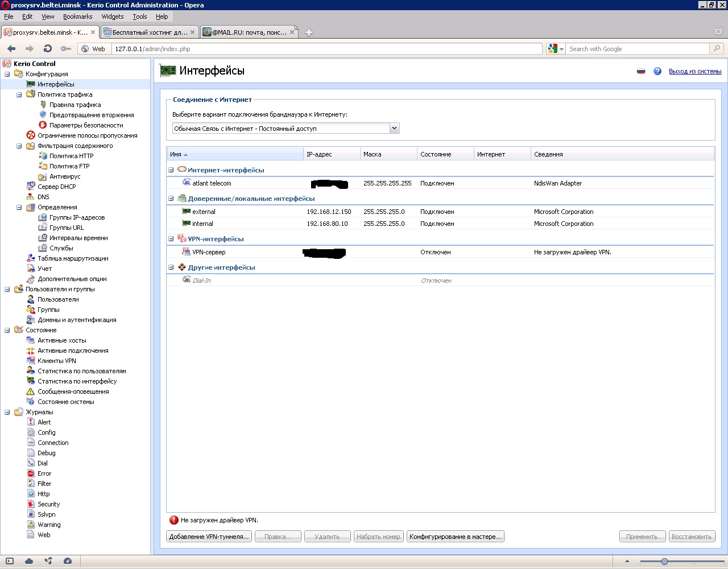Open the Opera reload page icon
Viewport: 728px width, 569px height.
tap(48, 49)
